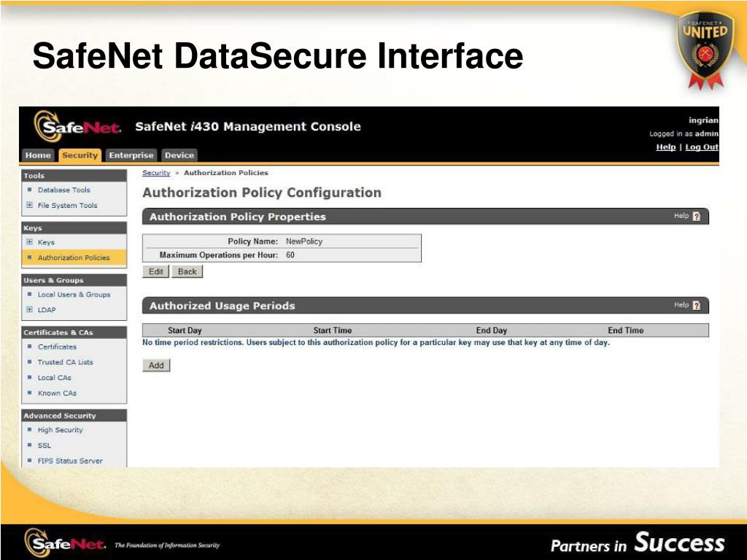Click the Maximum Operations per Hour value 60
This screenshot has height=560, width=747.
290,255
